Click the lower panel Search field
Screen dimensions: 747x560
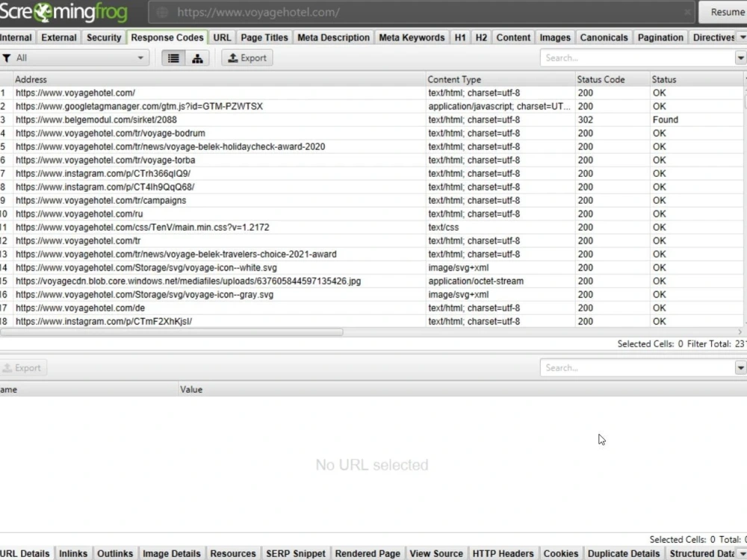637,368
